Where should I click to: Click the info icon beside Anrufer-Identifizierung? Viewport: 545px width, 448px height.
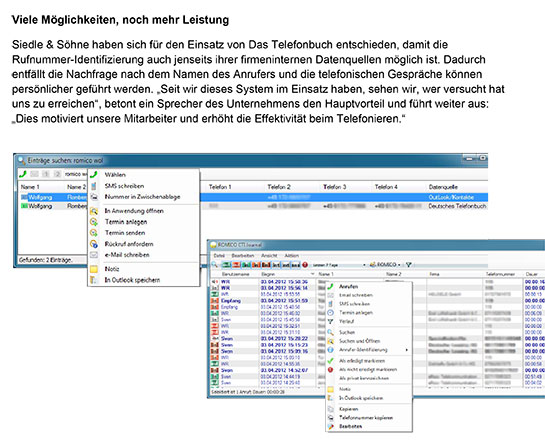tap(330, 350)
